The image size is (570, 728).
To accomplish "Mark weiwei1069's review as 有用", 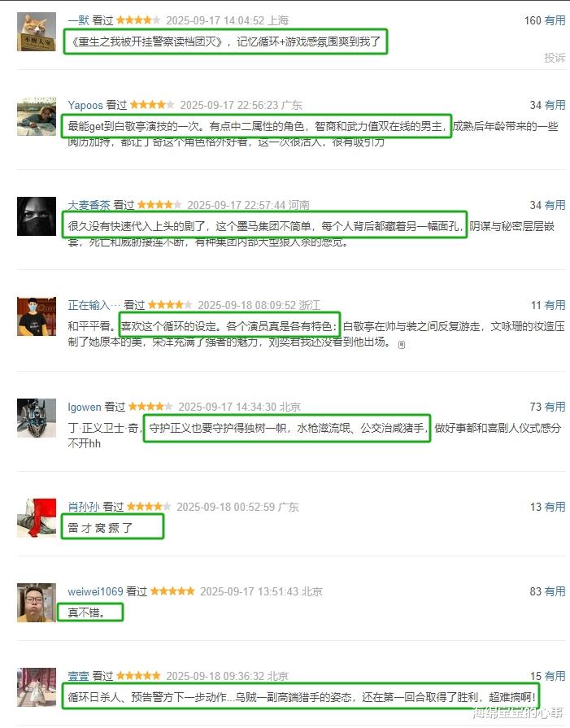I will pos(555,591).
